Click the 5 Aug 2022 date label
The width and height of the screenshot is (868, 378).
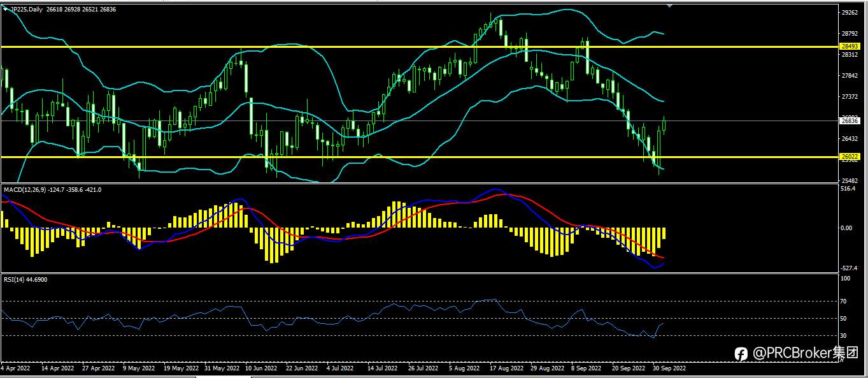pyautogui.click(x=464, y=368)
